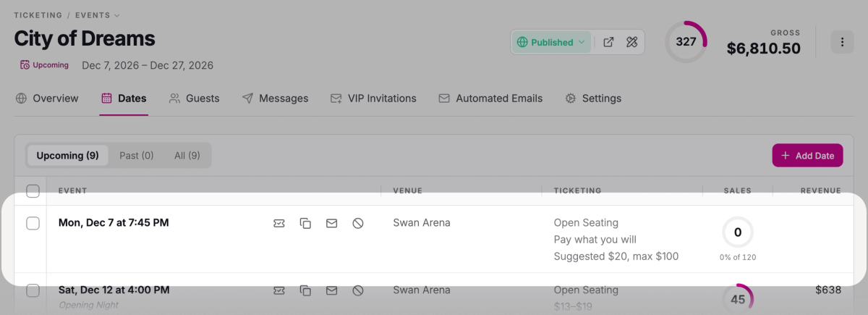Show Upcoming (9) dates filter

coord(67,155)
